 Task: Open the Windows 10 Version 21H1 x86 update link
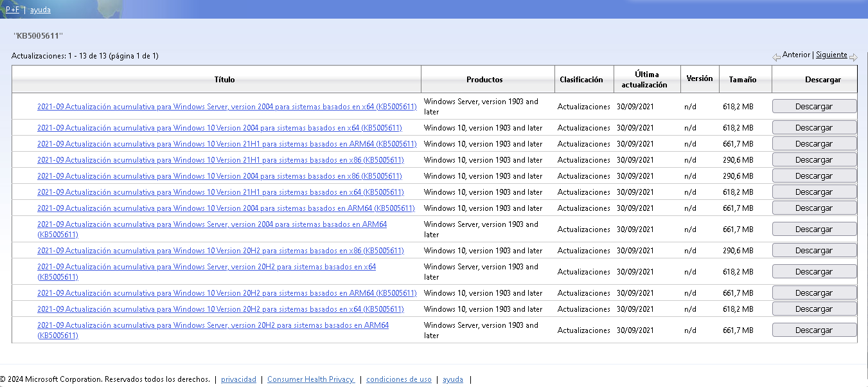[220, 160]
